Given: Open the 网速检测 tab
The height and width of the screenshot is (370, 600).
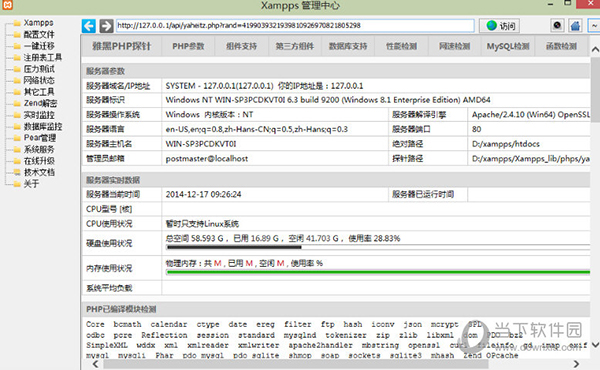Looking at the screenshot, I should [x=455, y=46].
